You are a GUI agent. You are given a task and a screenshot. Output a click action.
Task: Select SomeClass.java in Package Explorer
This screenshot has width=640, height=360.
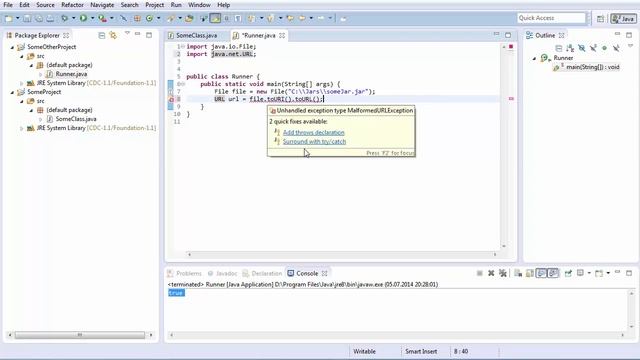click(76, 119)
